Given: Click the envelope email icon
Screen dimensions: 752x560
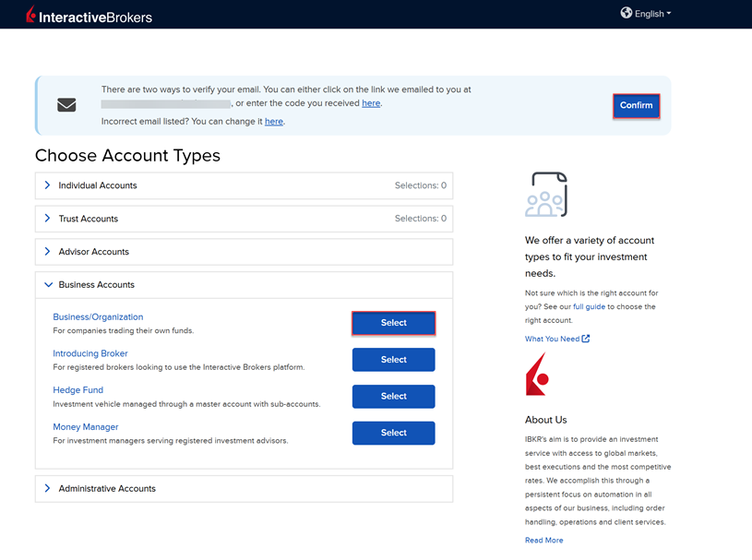Looking at the screenshot, I should (66, 104).
